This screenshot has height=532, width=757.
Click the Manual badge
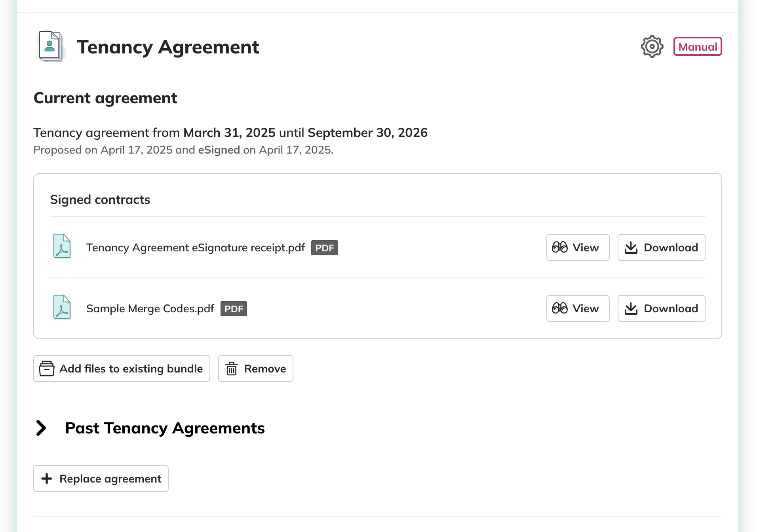click(x=697, y=47)
